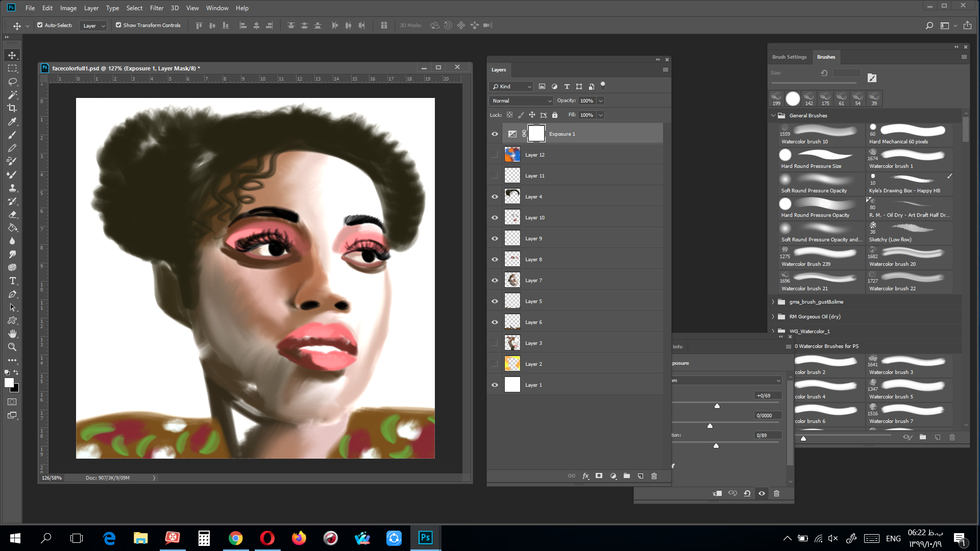The width and height of the screenshot is (980, 551).
Task: Select the Lasso tool
Action: coord(12,82)
